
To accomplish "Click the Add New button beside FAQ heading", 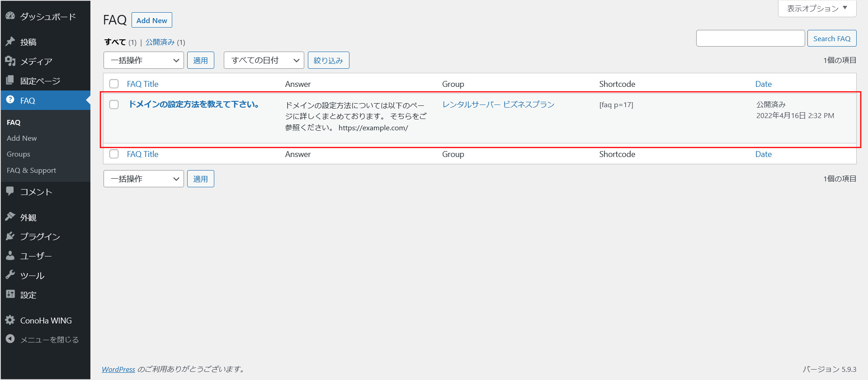I will click(152, 20).
